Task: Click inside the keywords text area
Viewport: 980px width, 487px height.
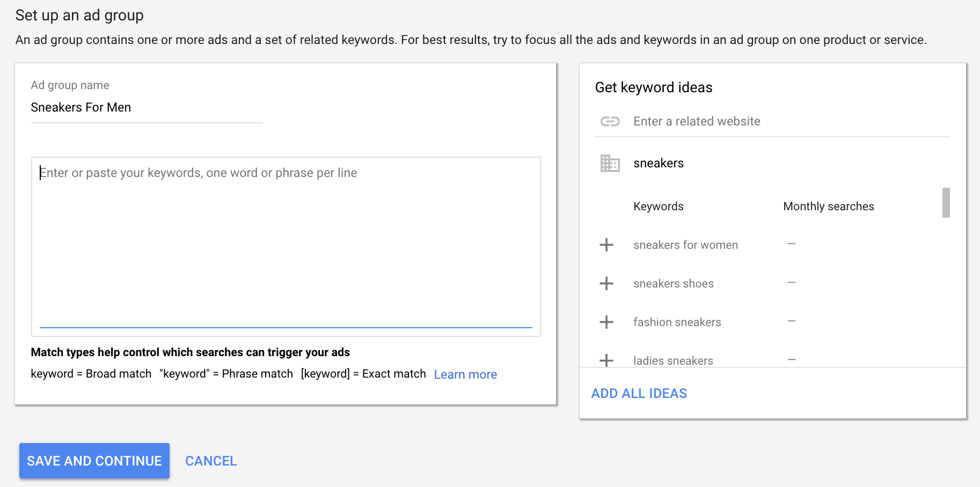Action: [286, 241]
